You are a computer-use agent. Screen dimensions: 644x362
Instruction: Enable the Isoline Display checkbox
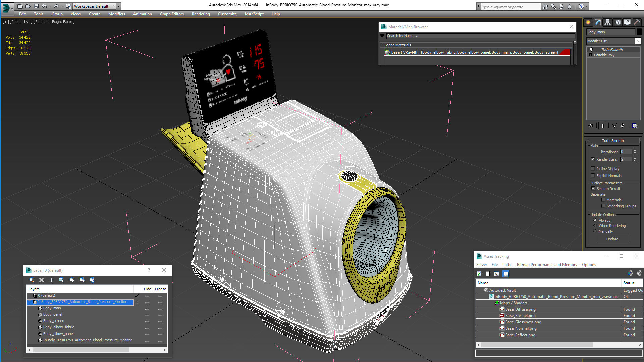coord(593,169)
